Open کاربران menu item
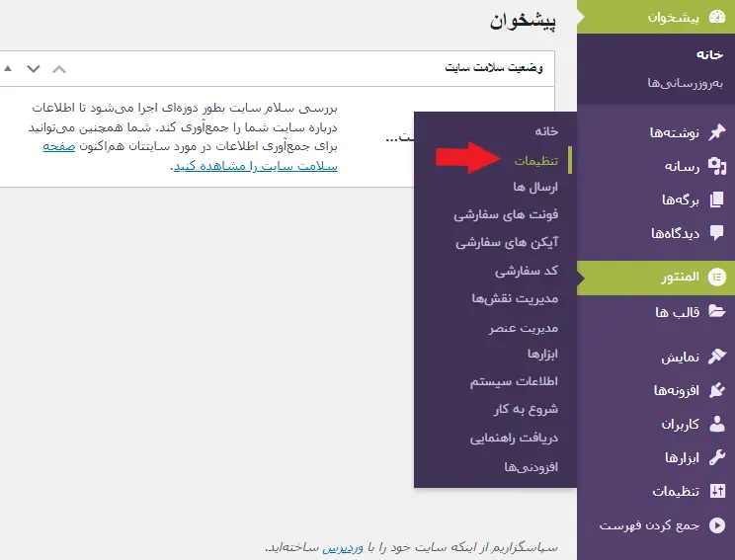Image resolution: width=735 pixels, height=560 pixels. 656,424
